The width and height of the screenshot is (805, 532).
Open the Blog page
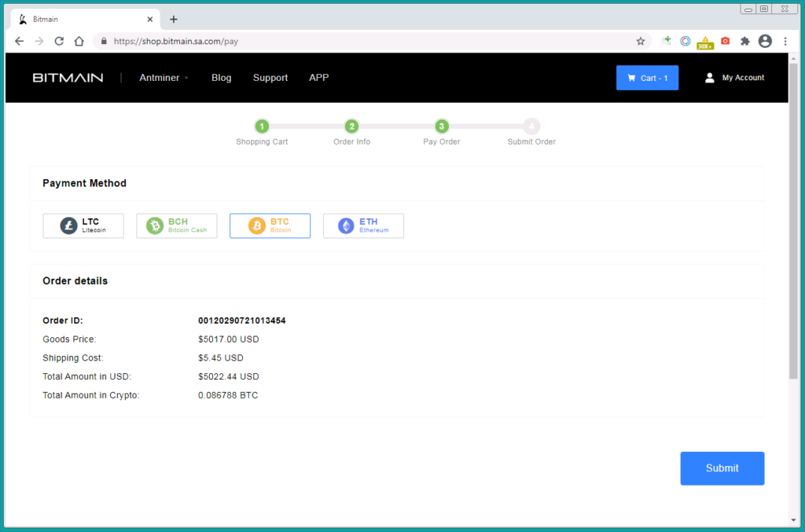pyautogui.click(x=221, y=78)
